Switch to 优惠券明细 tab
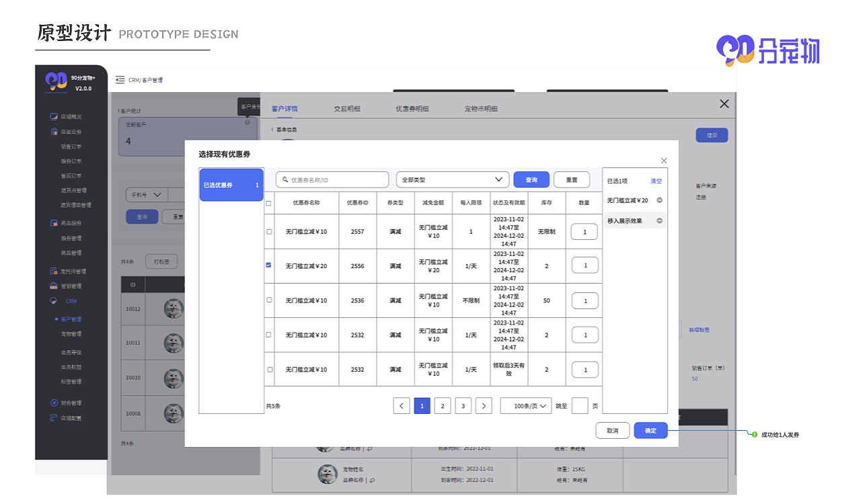 point(412,109)
